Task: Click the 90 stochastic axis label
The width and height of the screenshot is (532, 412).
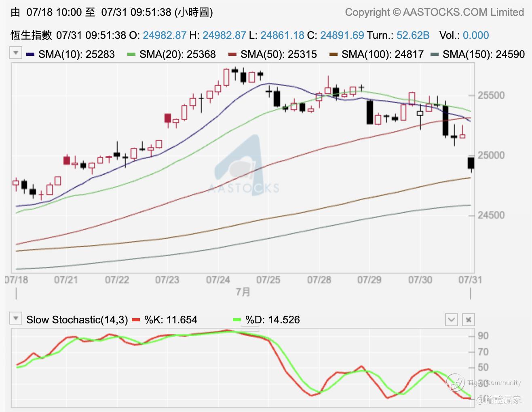Action: pos(483,336)
